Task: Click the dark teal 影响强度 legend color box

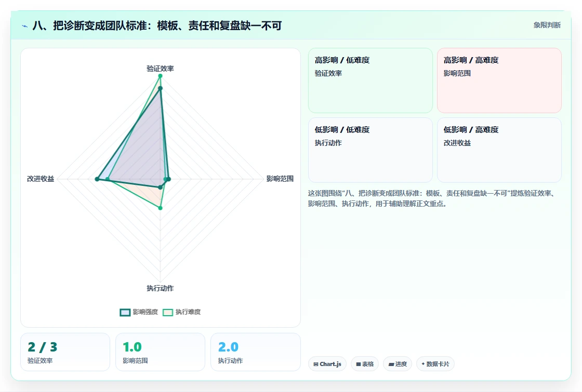Action: [125, 312]
